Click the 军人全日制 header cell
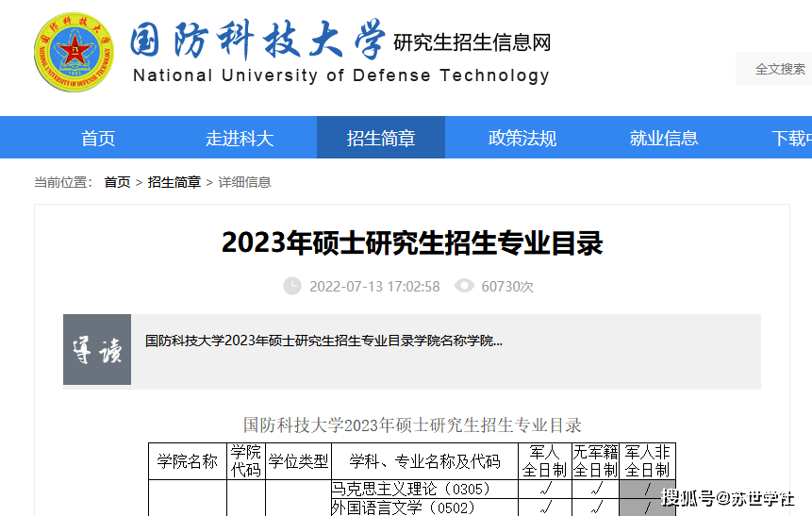This screenshot has height=516, width=812. (545, 461)
